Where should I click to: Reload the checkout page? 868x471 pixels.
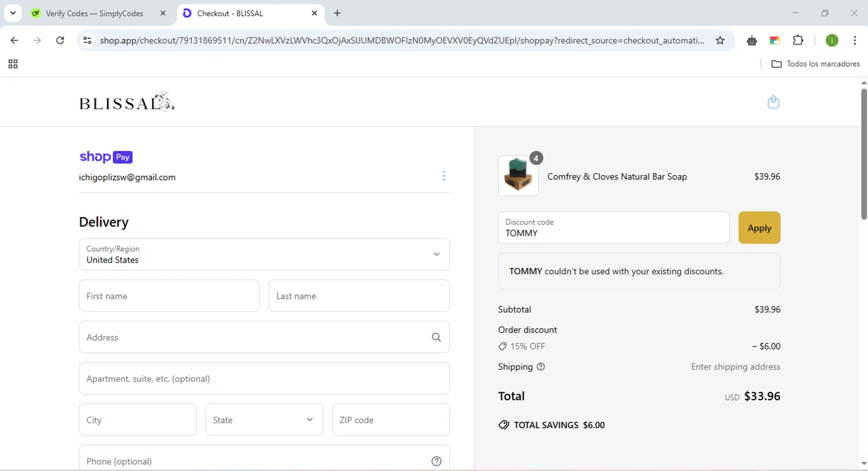60,41
